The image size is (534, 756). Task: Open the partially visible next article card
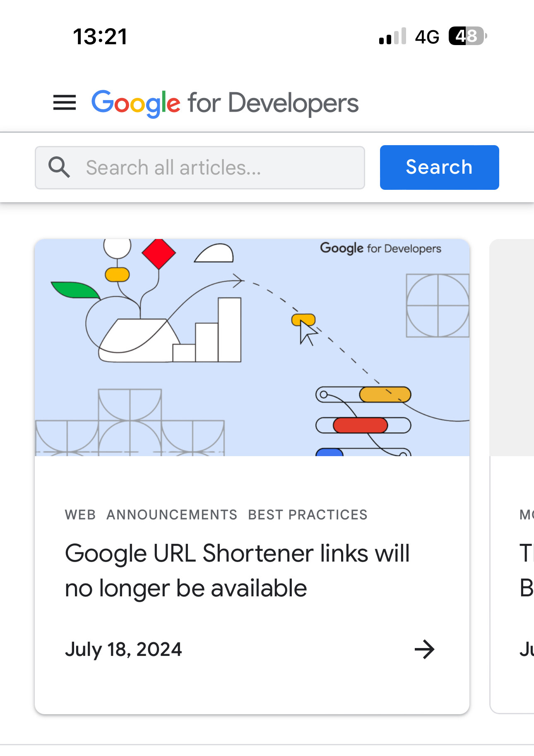pos(512,476)
